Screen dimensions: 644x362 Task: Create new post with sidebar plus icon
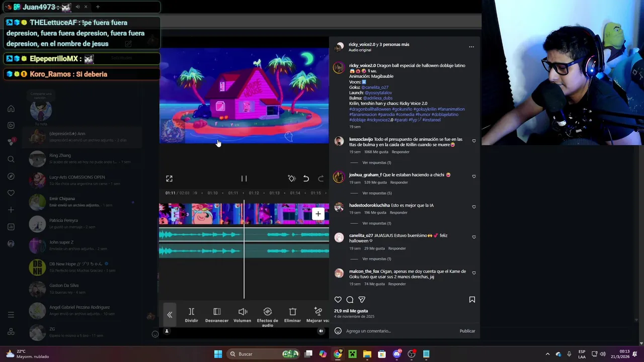tap(11, 210)
